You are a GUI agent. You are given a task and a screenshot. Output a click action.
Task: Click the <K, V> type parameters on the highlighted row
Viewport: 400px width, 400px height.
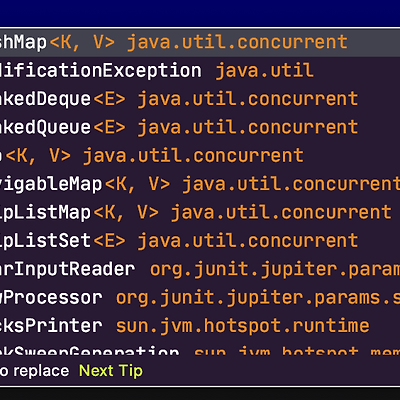click(x=82, y=42)
